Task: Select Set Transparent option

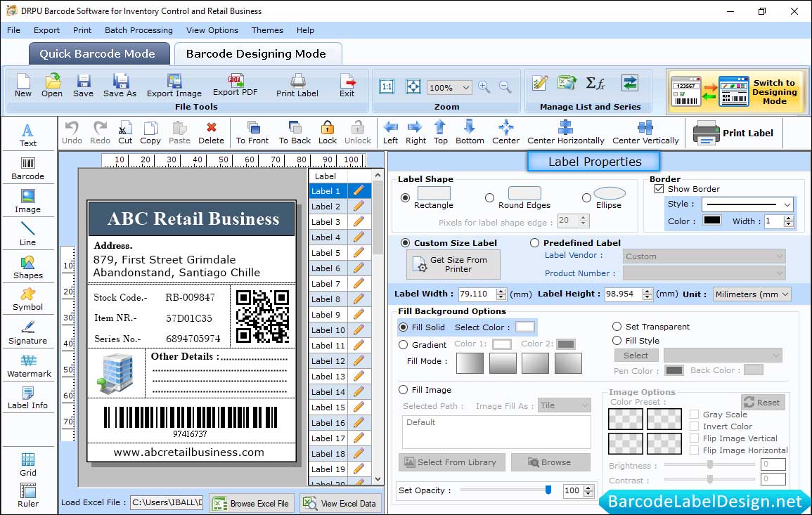Action: point(617,327)
